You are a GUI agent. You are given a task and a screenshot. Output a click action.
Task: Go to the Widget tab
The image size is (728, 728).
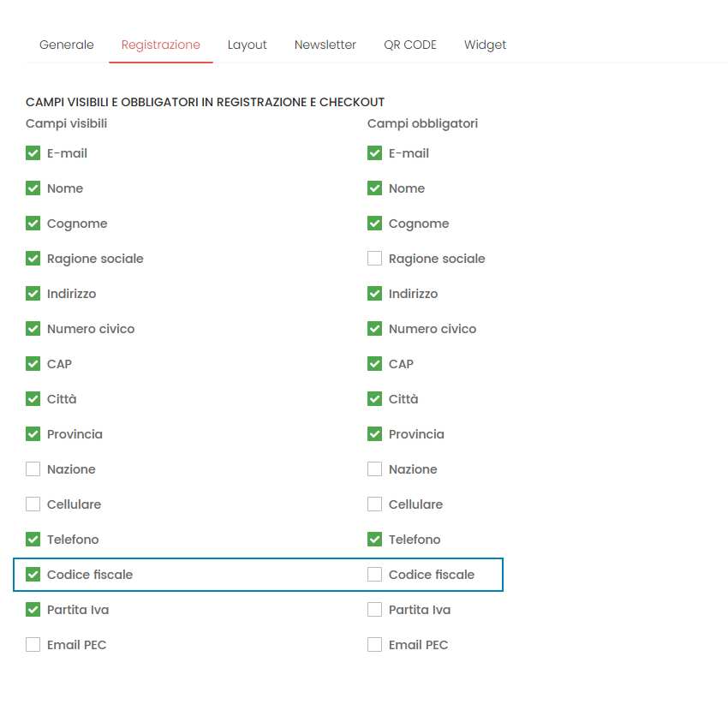coord(485,45)
